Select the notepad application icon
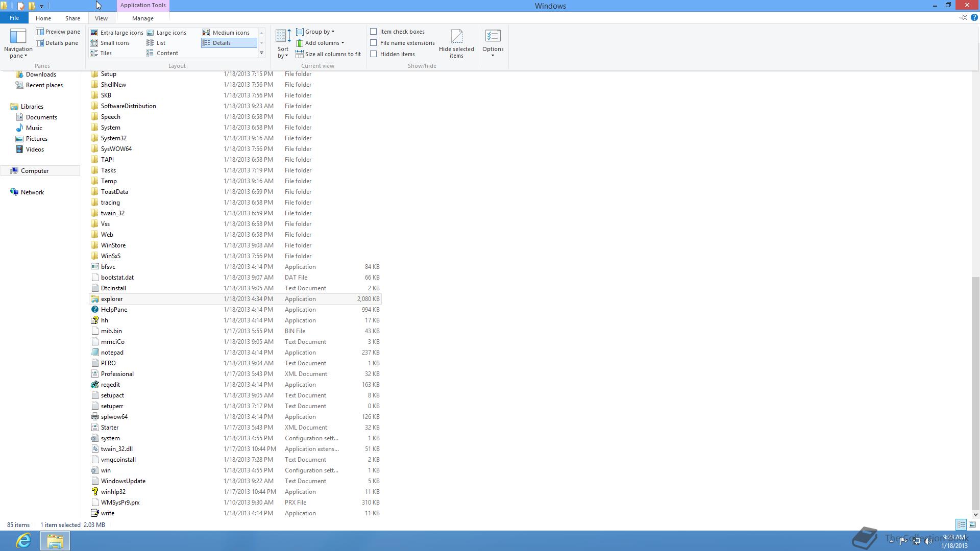 pos(95,353)
